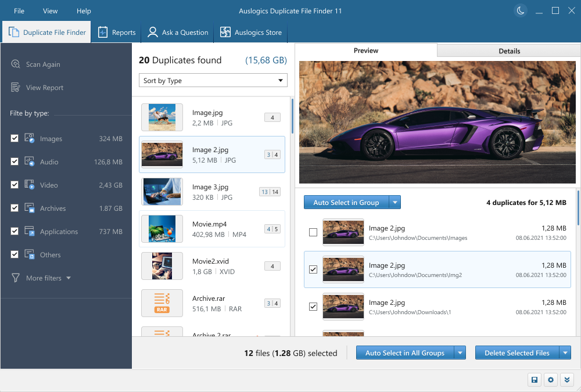Uncheck the Applications filter checkbox

click(x=15, y=231)
